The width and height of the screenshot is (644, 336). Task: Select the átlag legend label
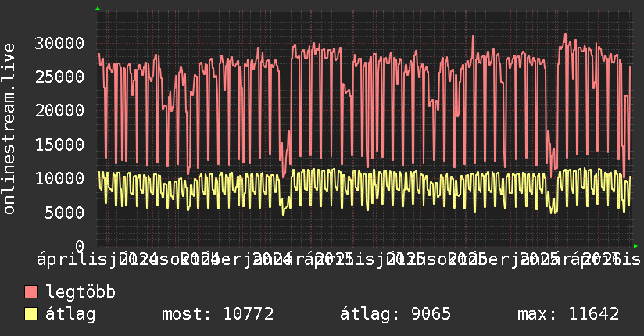point(70,314)
